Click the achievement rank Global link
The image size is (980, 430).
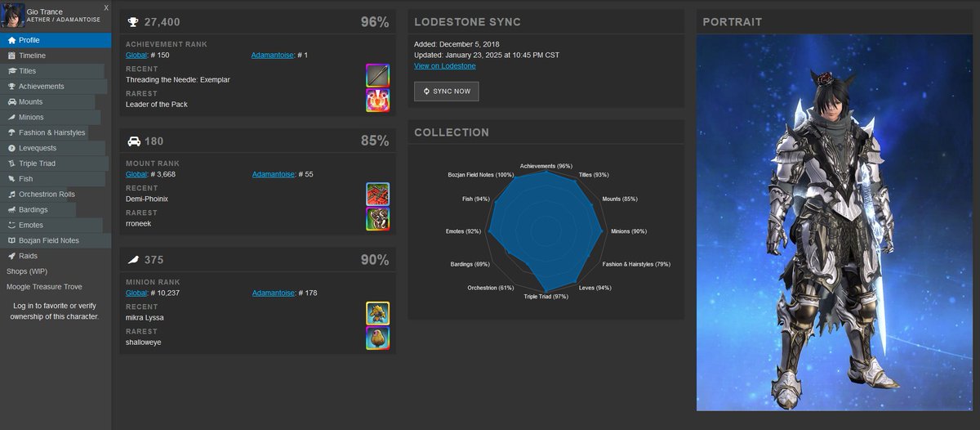point(136,55)
